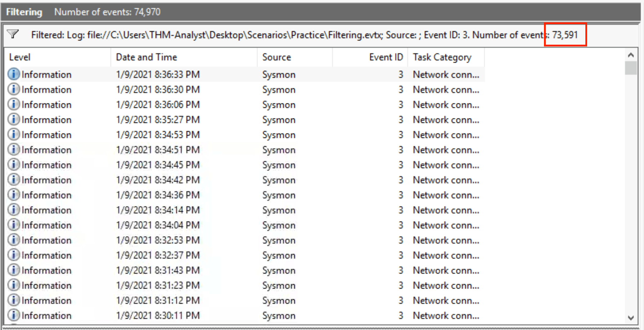The height and width of the screenshot is (330, 644).
Task: Click the scrollbar down arrow
Action: 631,317
